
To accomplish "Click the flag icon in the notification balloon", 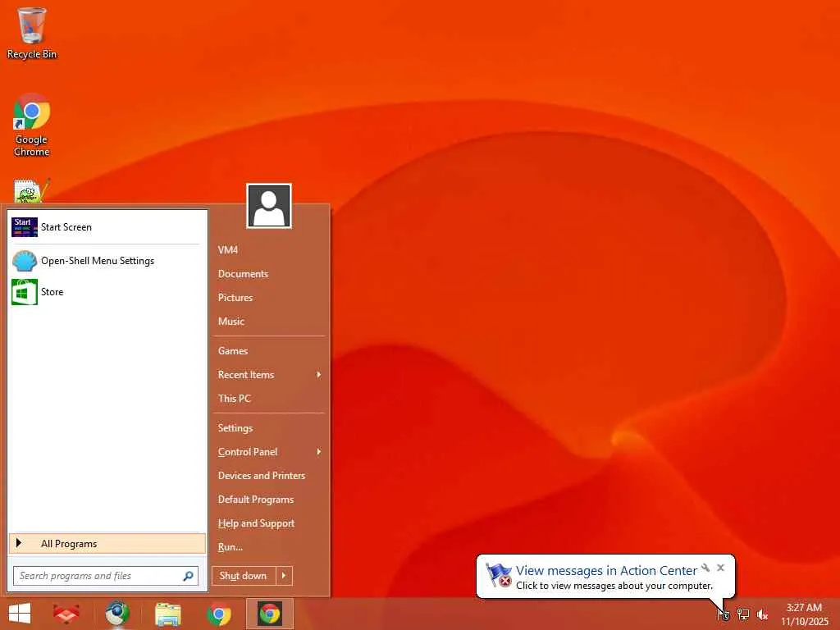I will pos(498,575).
